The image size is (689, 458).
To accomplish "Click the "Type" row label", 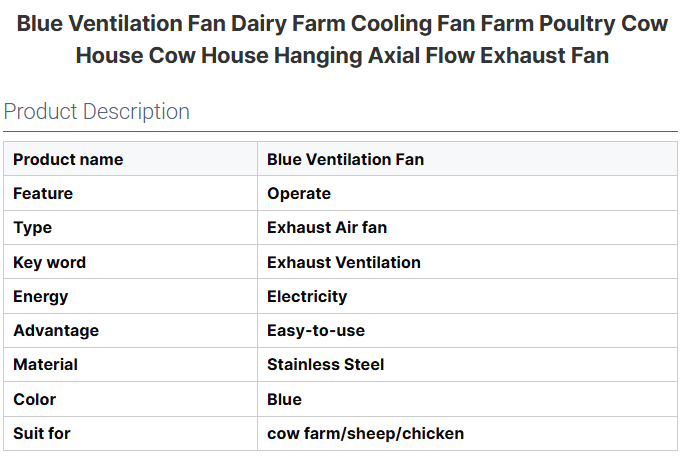I will (x=33, y=227).
